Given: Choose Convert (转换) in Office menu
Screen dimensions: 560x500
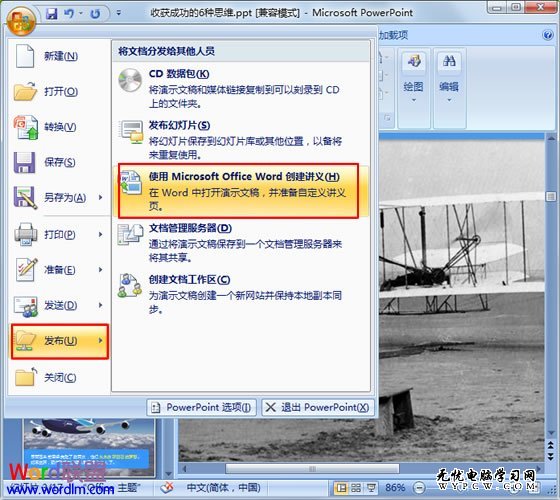Looking at the screenshot, I should click(x=59, y=127).
